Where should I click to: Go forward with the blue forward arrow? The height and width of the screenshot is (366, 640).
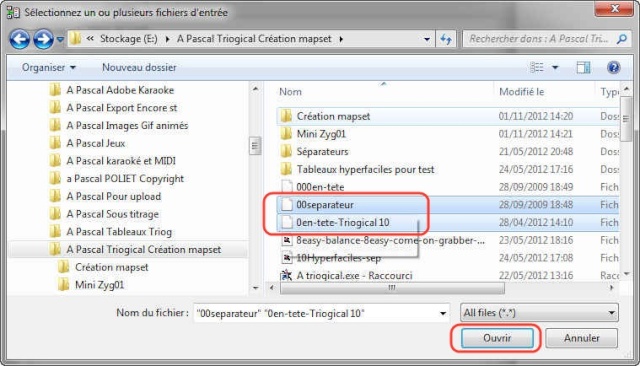tap(43, 39)
